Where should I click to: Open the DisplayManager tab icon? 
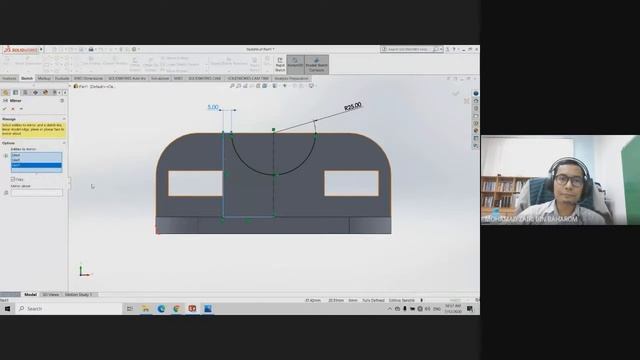45,93
